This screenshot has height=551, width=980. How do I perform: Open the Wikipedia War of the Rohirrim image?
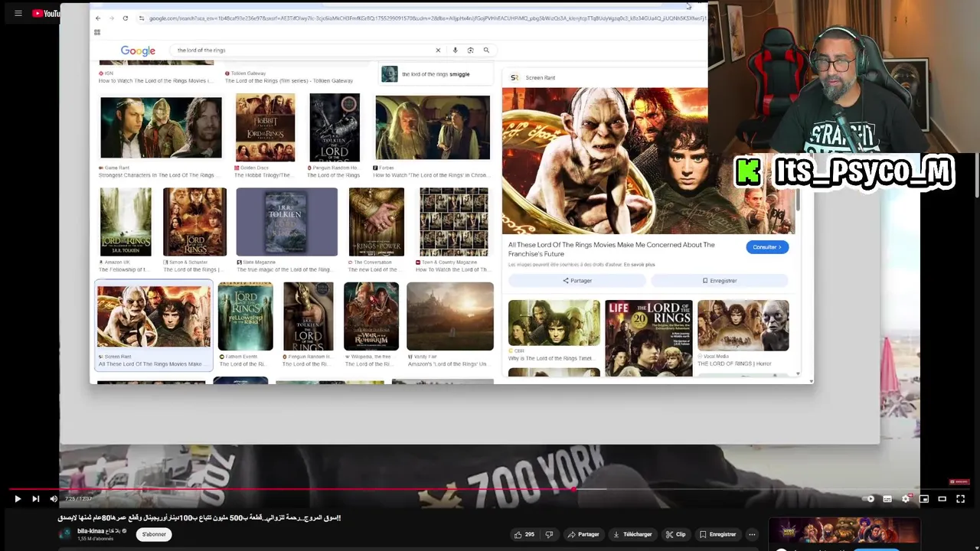point(371,316)
